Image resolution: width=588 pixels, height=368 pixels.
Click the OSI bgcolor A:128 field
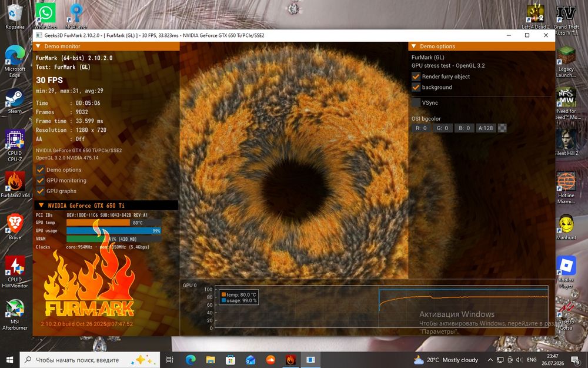[486, 128]
